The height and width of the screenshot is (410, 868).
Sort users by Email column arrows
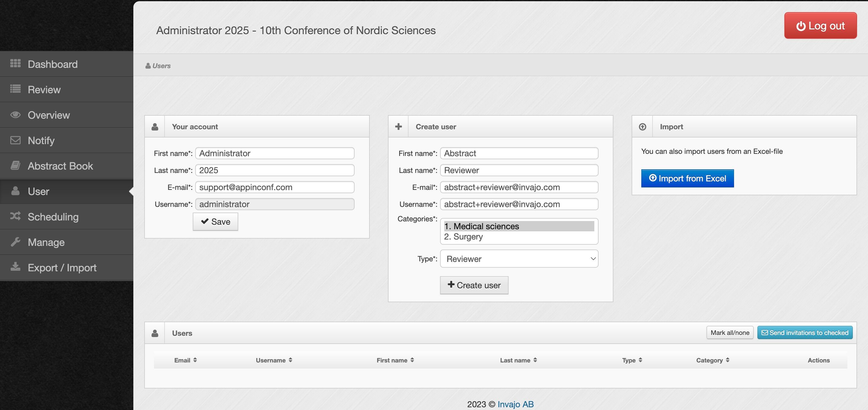(x=195, y=360)
